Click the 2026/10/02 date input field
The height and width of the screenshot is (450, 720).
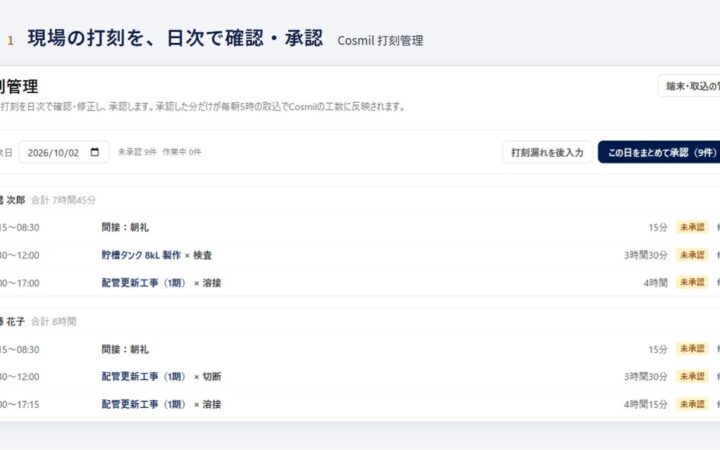[x=64, y=152]
